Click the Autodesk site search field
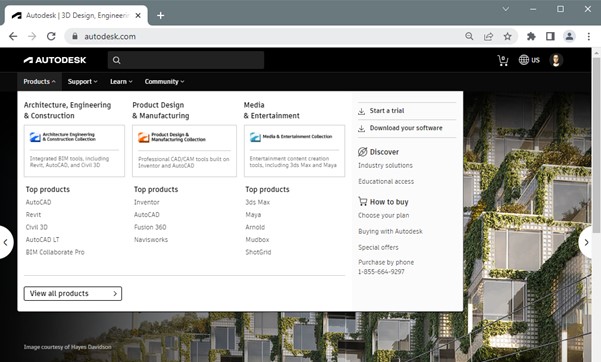The width and height of the screenshot is (601, 362). tap(186, 60)
